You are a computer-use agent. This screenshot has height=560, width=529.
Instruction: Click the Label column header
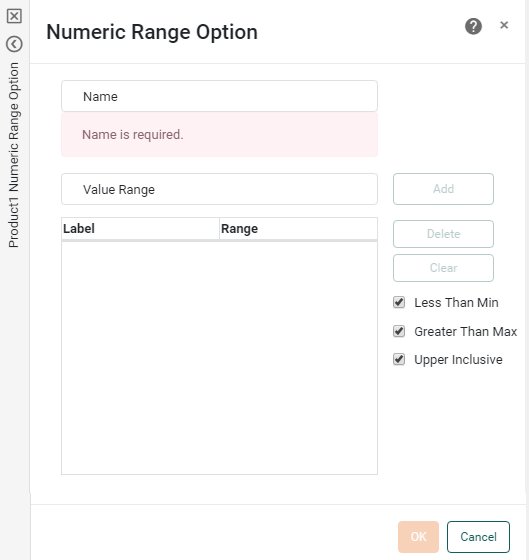[x=140, y=229]
